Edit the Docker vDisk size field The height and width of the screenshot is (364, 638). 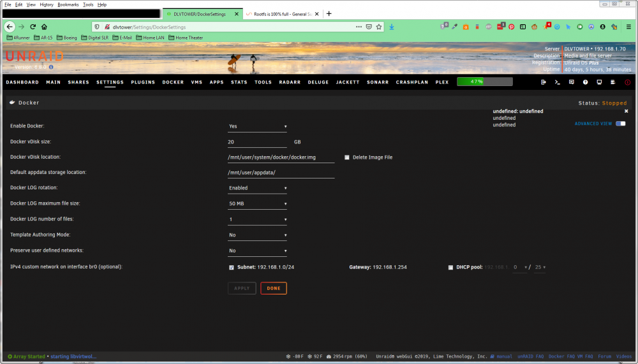(257, 142)
